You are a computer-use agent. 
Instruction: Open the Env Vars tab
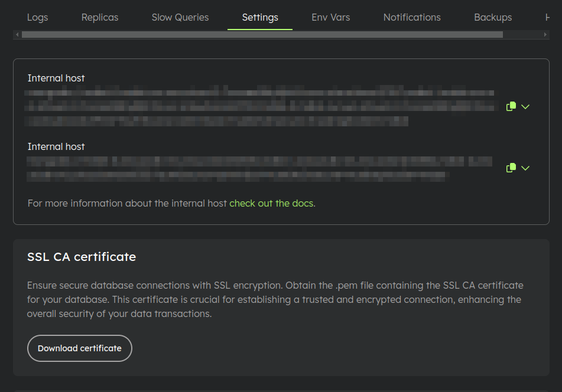[x=331, y=17]
